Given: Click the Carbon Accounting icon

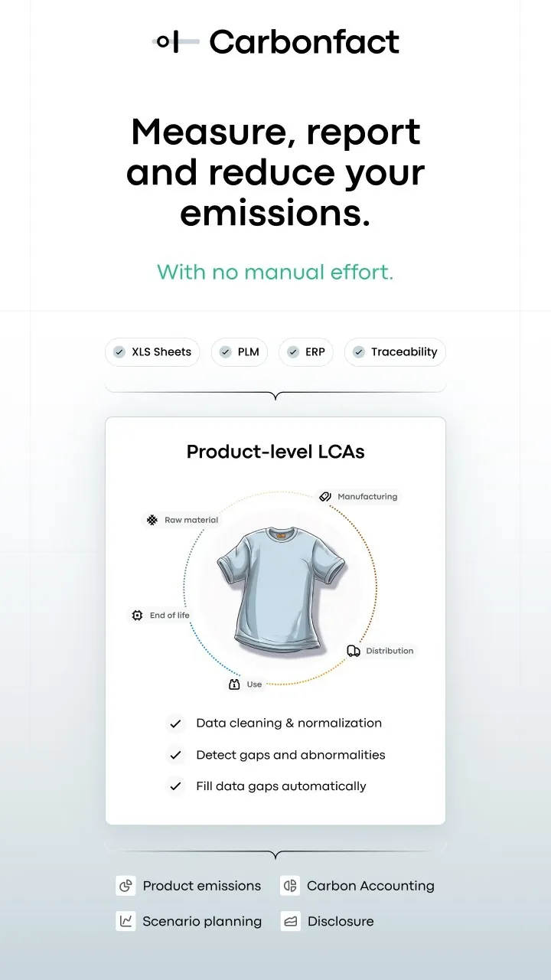Looking at the screenshot, I should coord(290,886).
